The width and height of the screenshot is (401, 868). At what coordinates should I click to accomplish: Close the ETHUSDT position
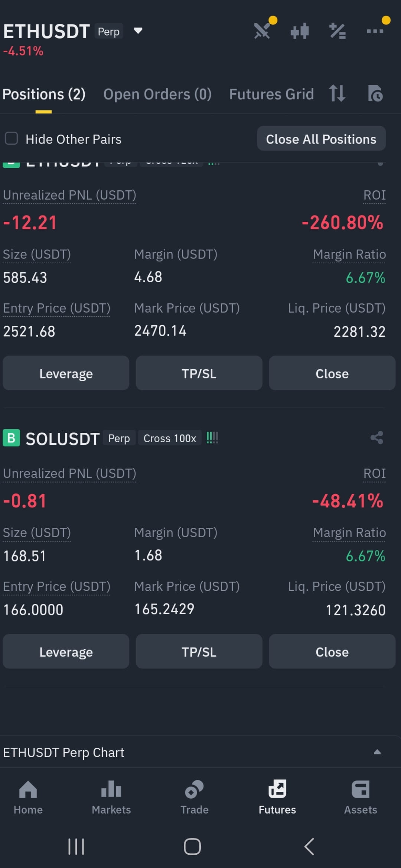pos(332,373)
